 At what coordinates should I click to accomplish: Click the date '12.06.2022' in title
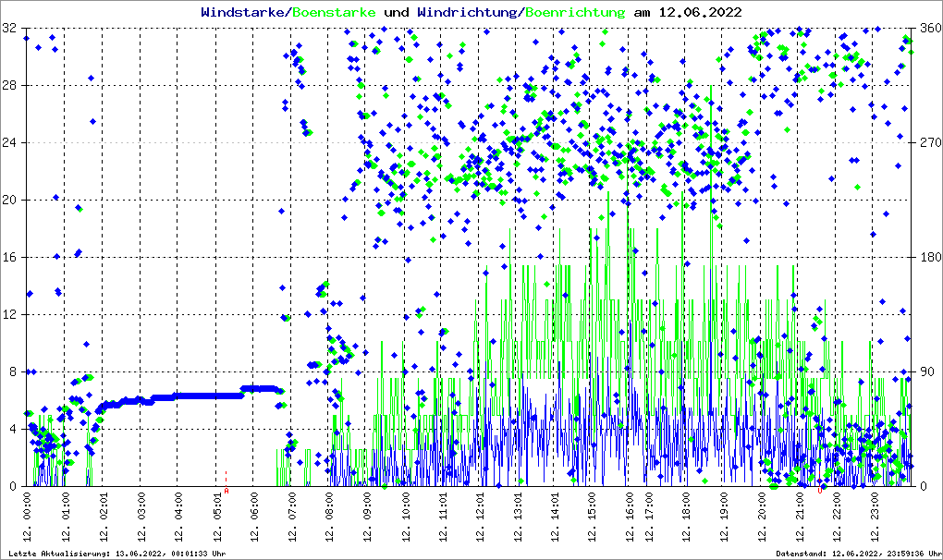click(700, 13)
